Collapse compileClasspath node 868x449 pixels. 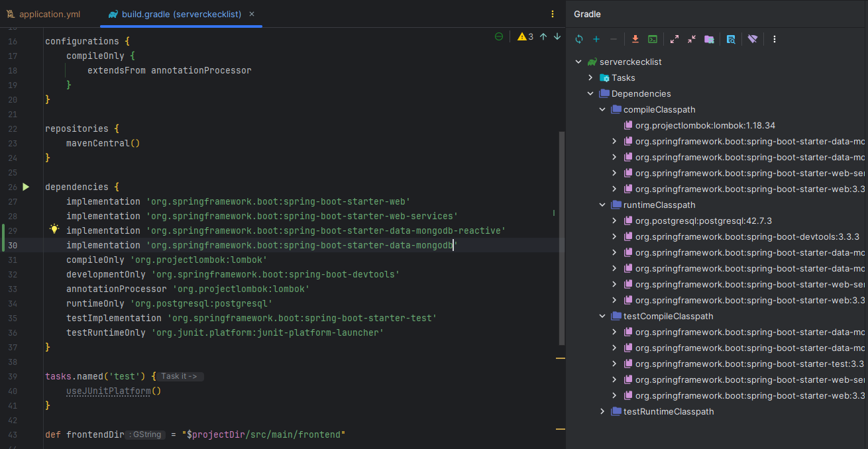602,109
